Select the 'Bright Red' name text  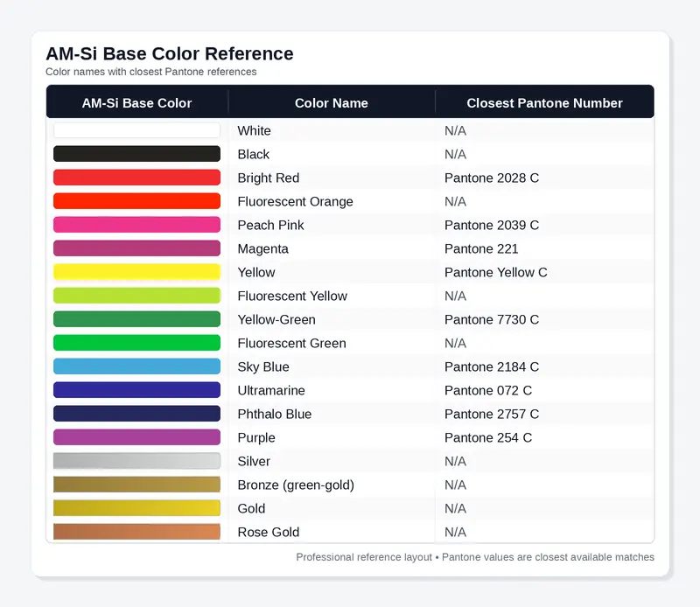click(x=269, y=178)
